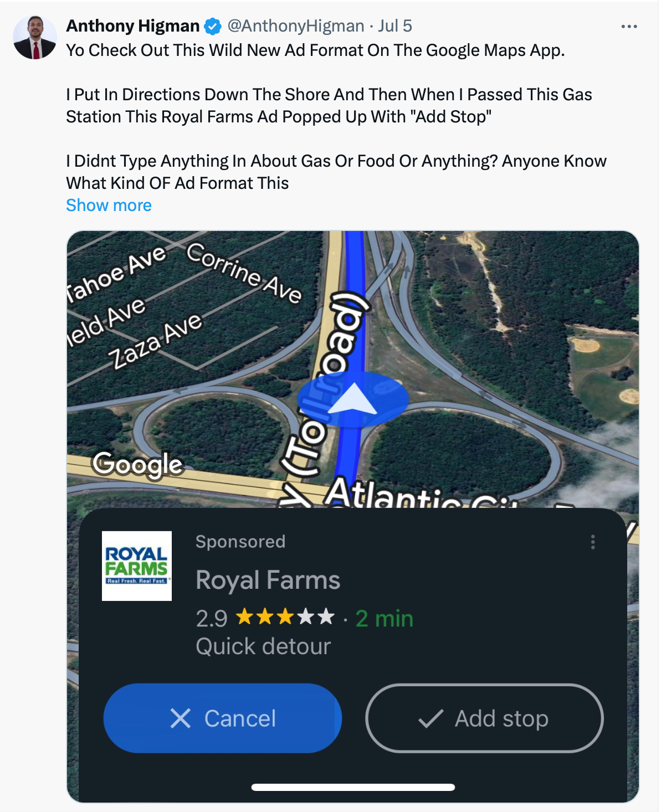Tap the blue navigation arrow marker
Screen dimensions: 666x812
tap(353, 399)
